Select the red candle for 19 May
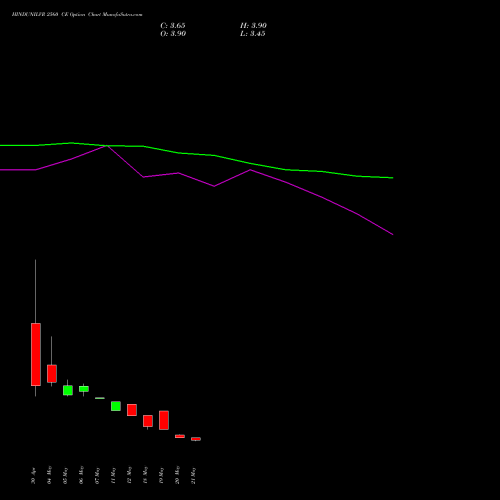The image size is (500, 500). [164, 420]
